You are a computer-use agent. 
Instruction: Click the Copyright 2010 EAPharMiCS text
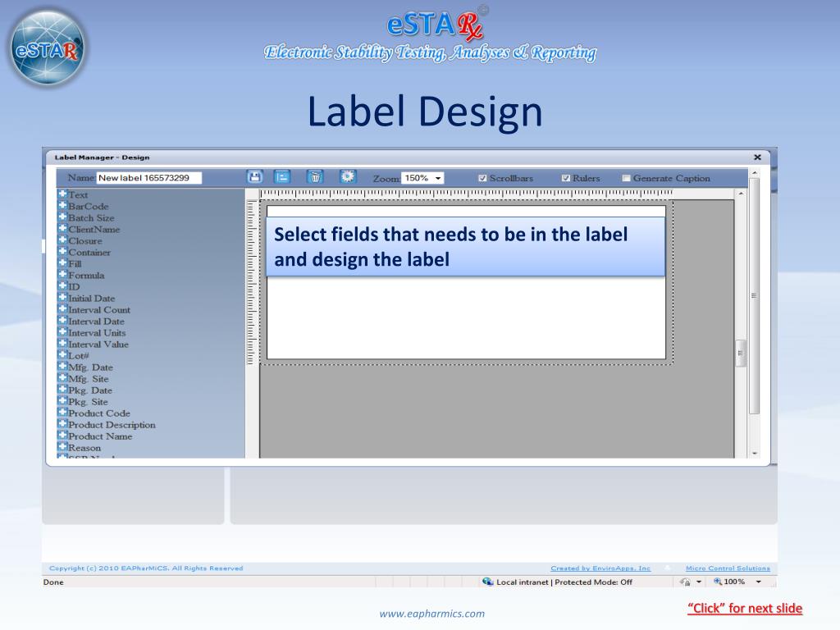(146, 568)
